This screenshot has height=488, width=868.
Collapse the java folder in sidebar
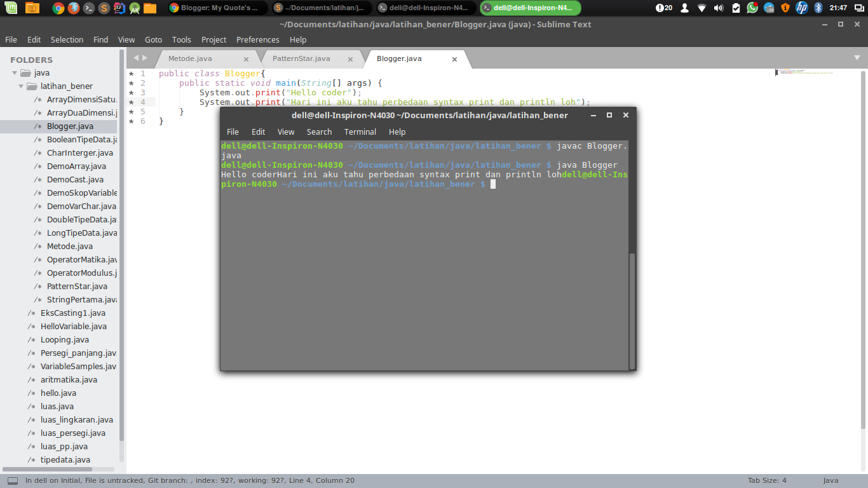pos(15,72)
